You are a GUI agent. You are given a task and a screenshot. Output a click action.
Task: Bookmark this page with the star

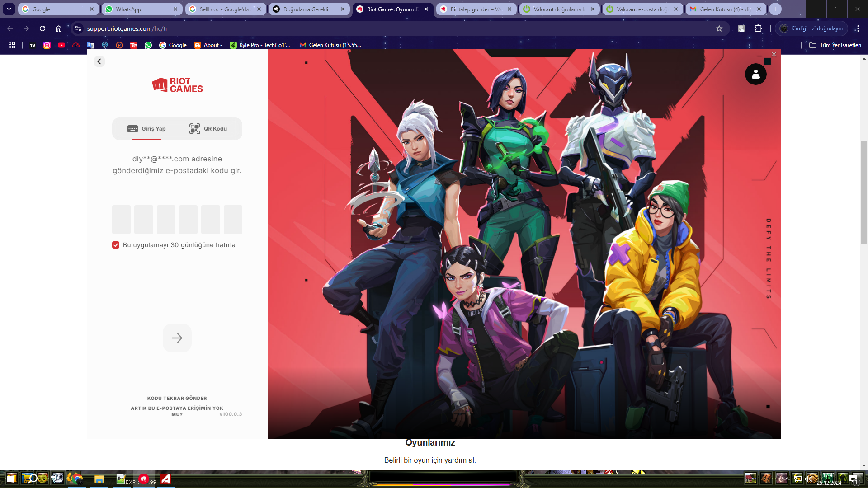coord(719,28)
